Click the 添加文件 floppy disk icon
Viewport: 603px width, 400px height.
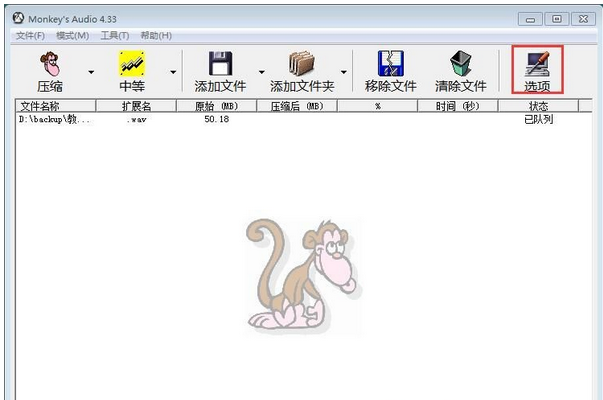click(220, 64)
